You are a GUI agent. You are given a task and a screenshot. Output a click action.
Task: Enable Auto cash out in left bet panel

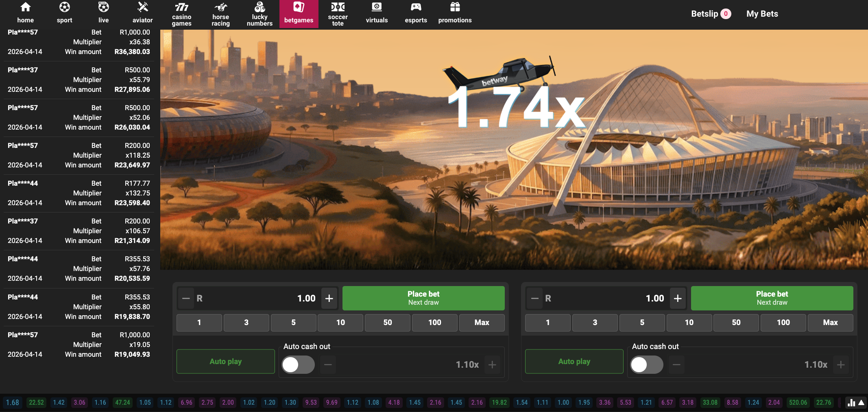(x=298, y=364)
